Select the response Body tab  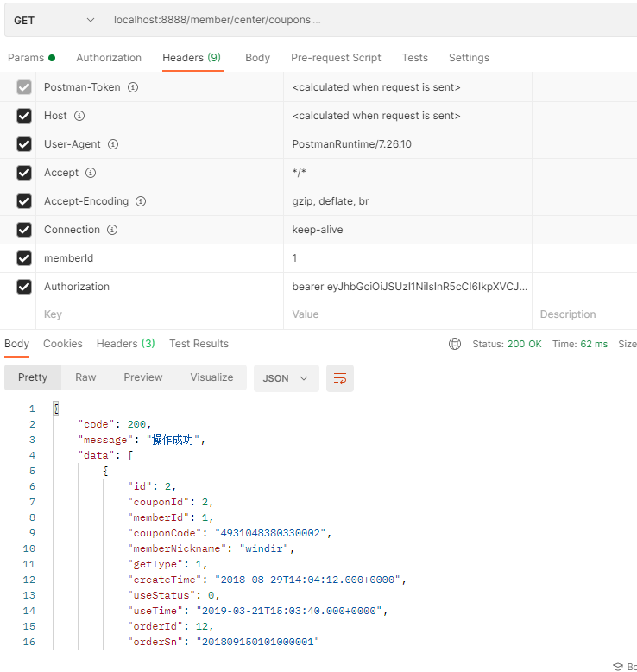coord(16,344)
